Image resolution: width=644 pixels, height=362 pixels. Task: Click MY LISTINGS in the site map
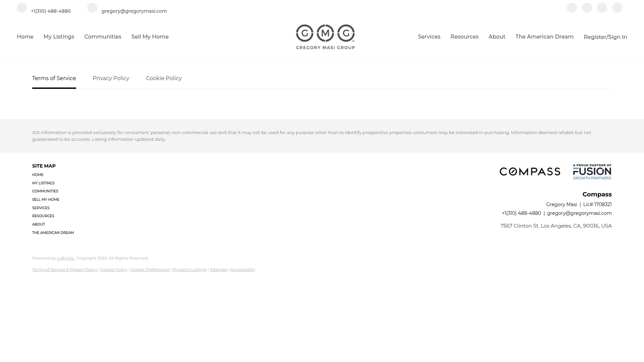[43, 183]
